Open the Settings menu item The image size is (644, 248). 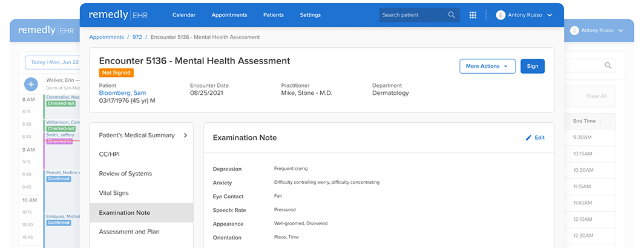tap(310, 15)
